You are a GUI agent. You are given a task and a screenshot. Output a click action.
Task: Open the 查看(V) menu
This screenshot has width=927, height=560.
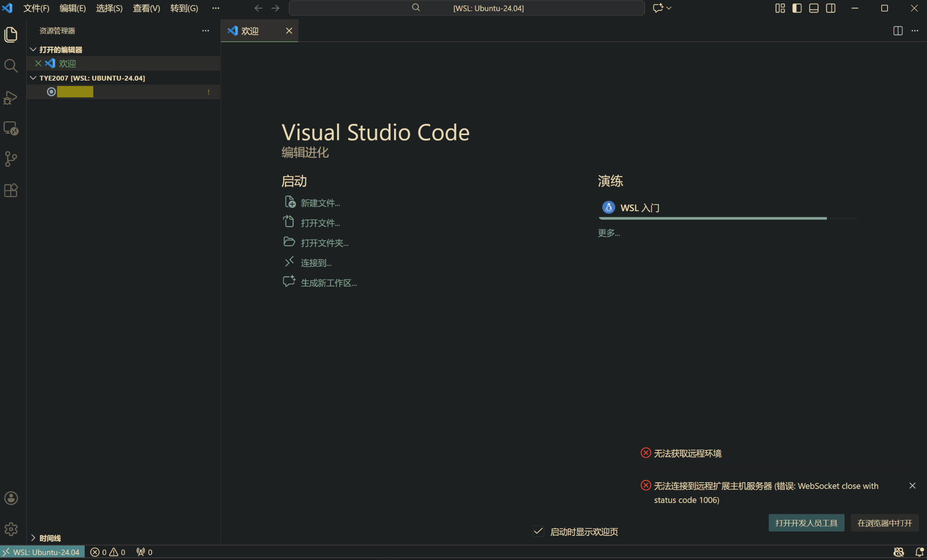pyautogui.click(x=146, y=8)
